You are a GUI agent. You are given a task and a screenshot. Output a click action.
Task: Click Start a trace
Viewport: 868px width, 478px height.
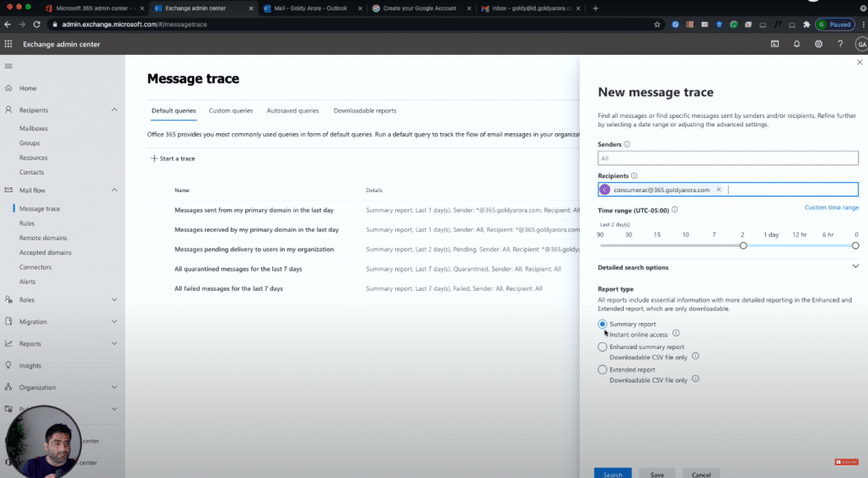173,158
